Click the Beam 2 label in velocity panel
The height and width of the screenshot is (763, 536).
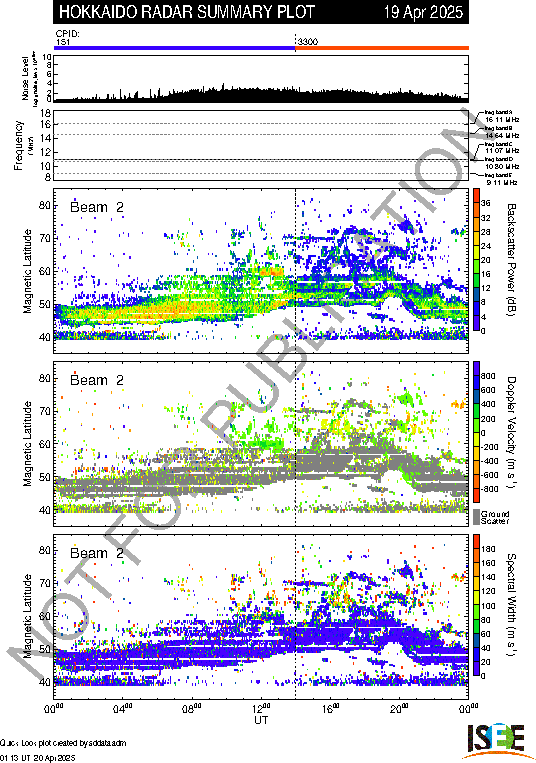[x=97, y=380]
